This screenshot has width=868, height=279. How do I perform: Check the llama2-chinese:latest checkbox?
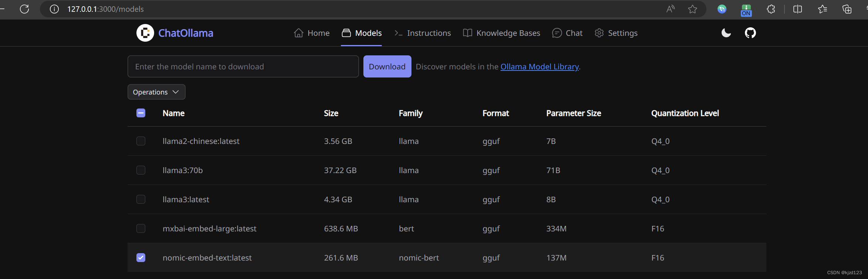tap(141, 141)
